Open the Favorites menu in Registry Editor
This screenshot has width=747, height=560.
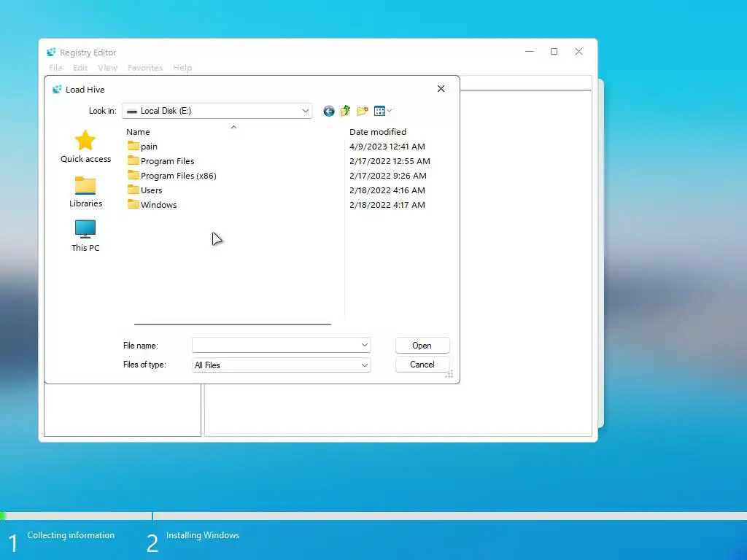click(x=145, y=68)
